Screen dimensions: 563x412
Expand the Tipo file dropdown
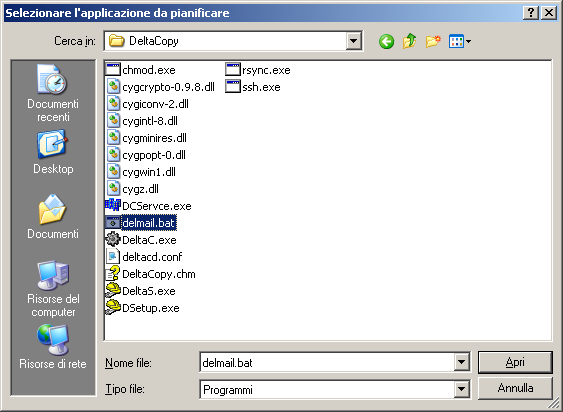pos(461,389)
